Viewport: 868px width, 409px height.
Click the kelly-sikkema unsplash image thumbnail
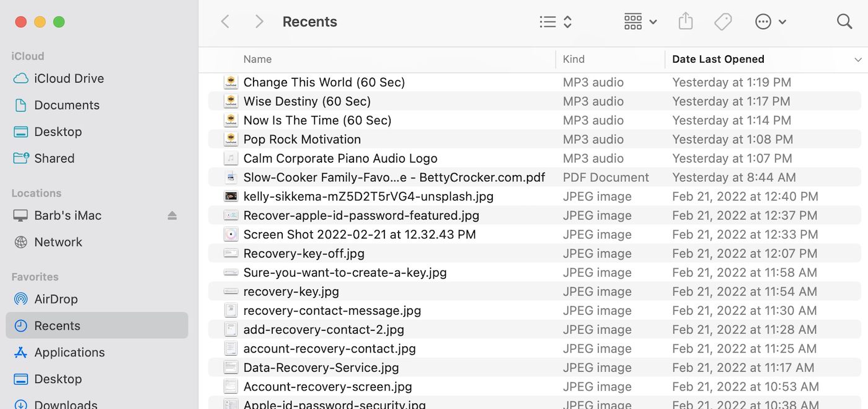pyautogui.click(x=231, y=197)
